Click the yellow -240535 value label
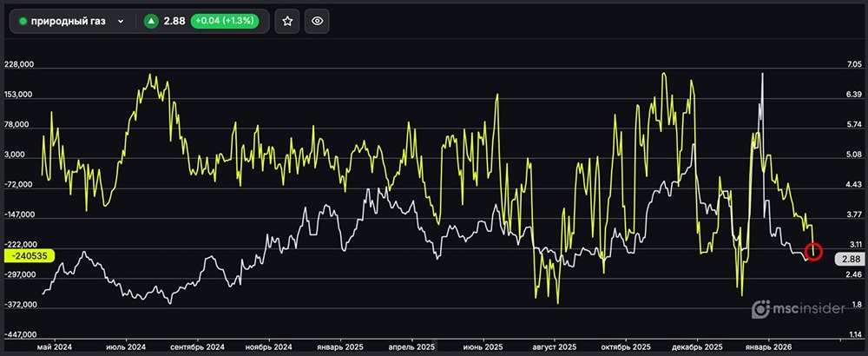 [x=29, y=256]
